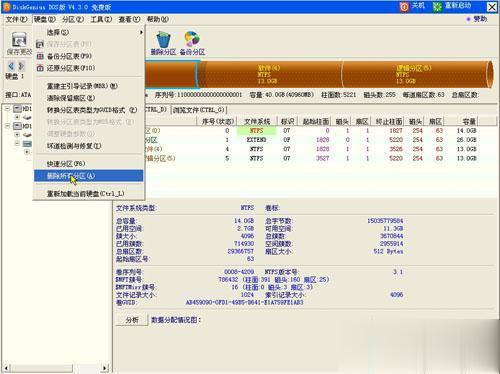This screenshot has height=374, width=500.
Task: Choose convert partition table to GUID format
Action: 89,110
